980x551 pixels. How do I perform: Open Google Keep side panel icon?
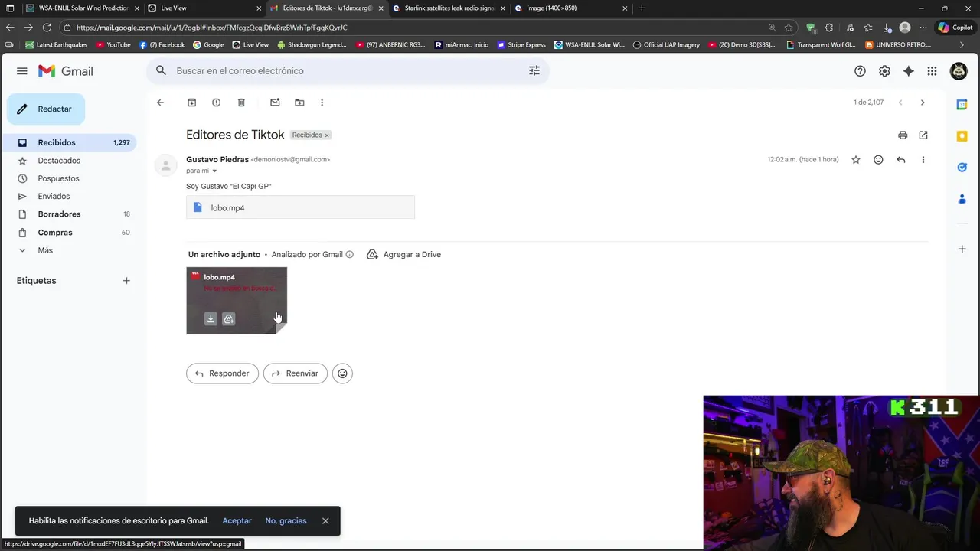962,136
